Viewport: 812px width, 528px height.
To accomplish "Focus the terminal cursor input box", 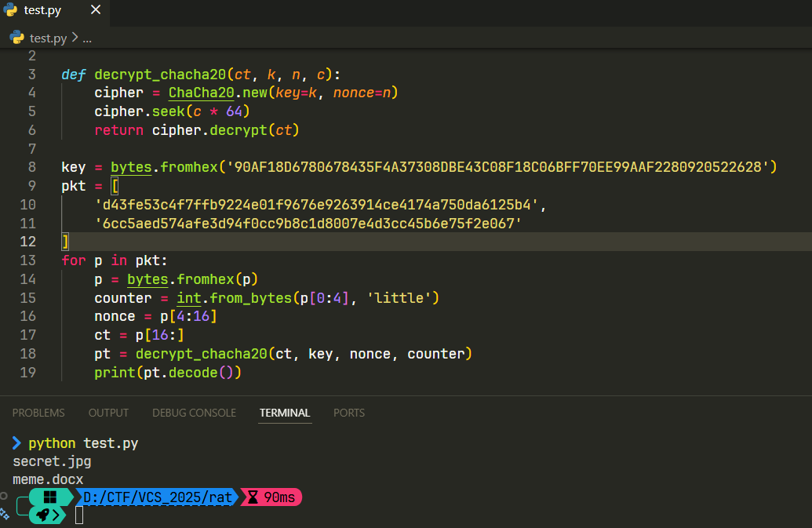I will coord(79,515).
